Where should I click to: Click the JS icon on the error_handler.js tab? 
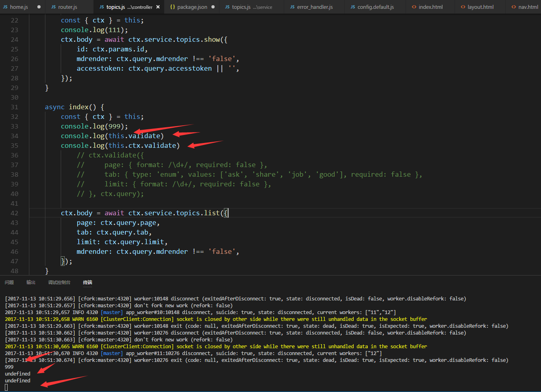(x=292, y=6)
